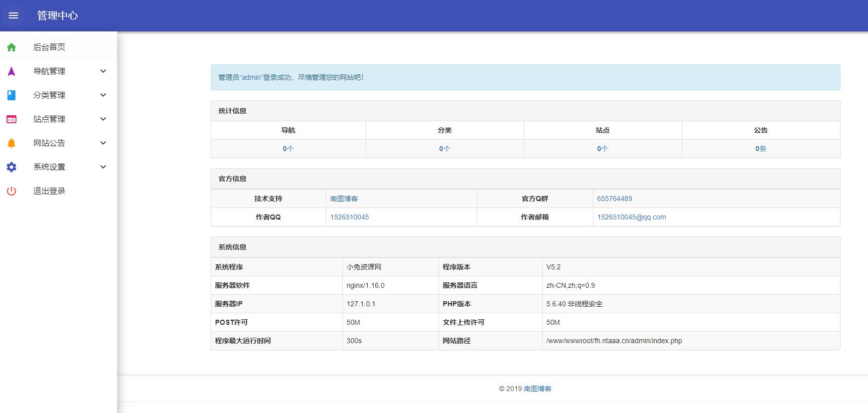
Task: Click the orange announcement bell icon
Action: click(x=11, y=143)
